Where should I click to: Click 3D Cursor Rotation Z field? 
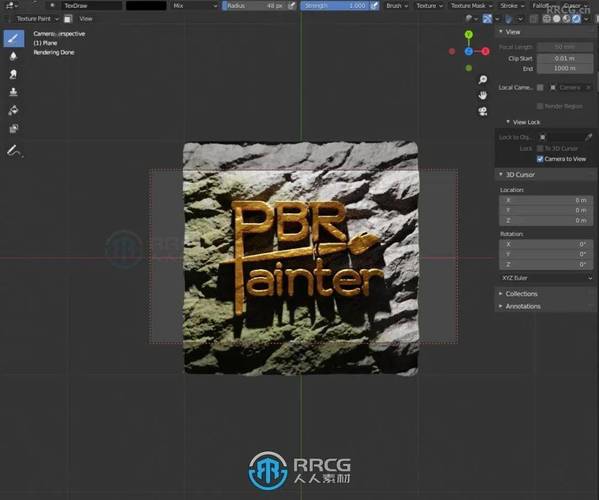pyautogui.click(x=546, y=264)
